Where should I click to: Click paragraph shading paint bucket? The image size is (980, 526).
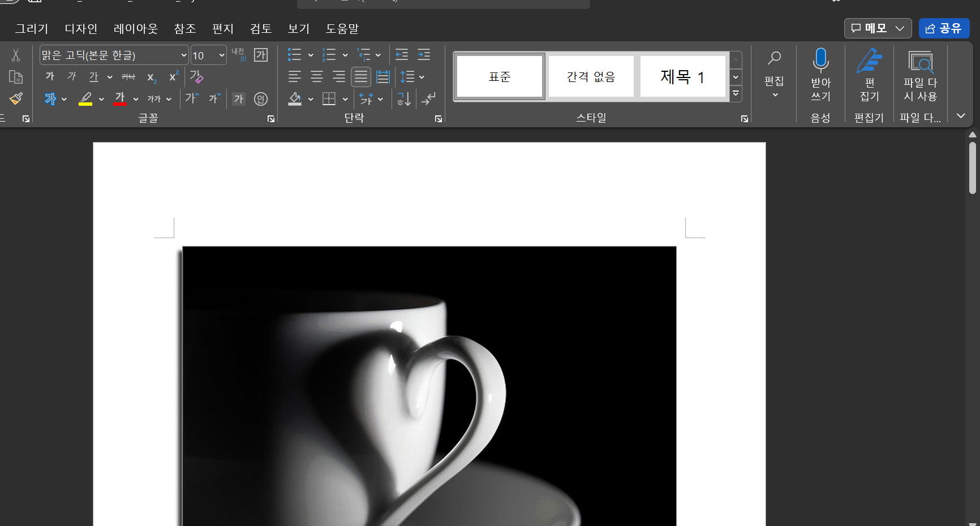tap(295, 99)
